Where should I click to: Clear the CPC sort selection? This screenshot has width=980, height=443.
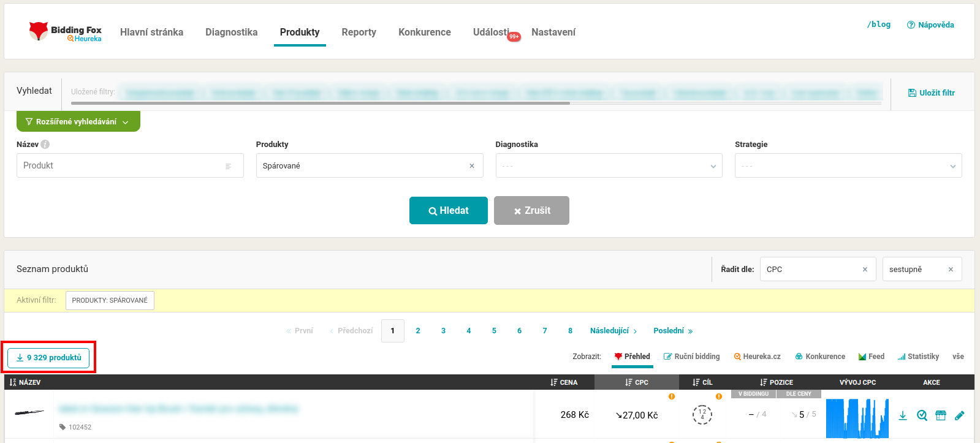point(865,270)
